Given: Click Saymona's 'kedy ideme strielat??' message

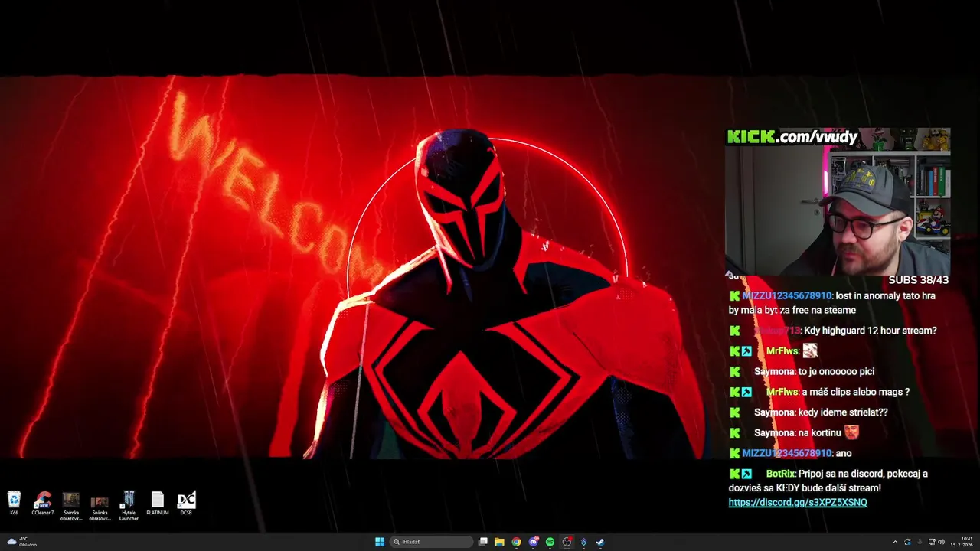Looking at the screenshot, I should pos(843,412).
